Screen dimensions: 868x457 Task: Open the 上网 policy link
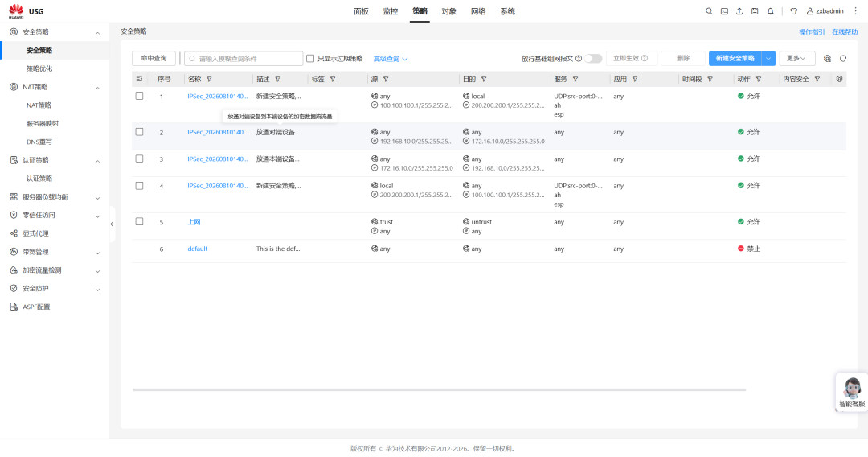click(x=194, y=222)
